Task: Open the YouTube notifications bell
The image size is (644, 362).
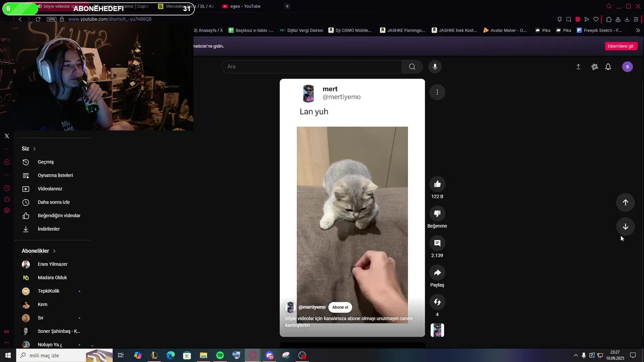Action: click(x=608, y=67)
